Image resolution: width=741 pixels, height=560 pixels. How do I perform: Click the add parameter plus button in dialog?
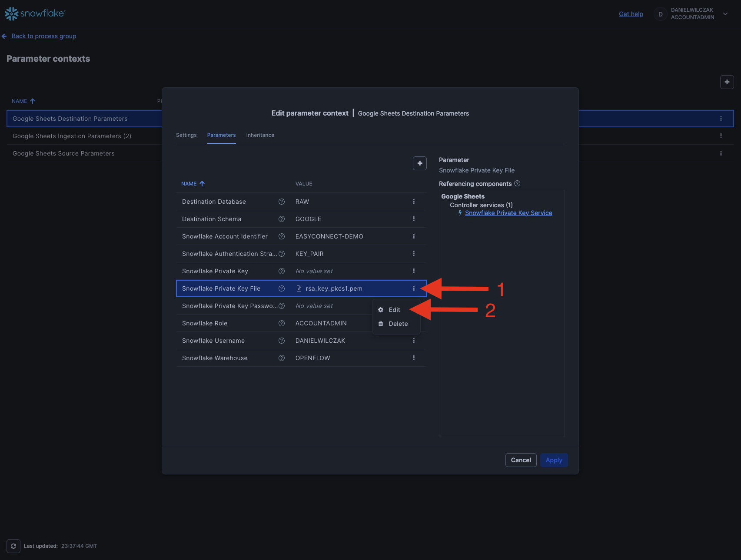pos(419,163)
